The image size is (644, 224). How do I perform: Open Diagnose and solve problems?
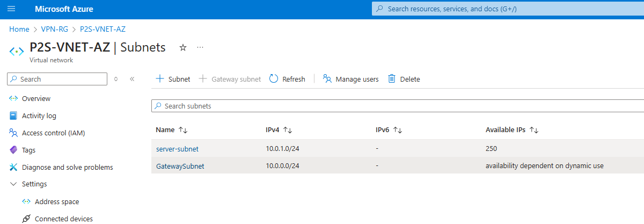pos(67,167)
